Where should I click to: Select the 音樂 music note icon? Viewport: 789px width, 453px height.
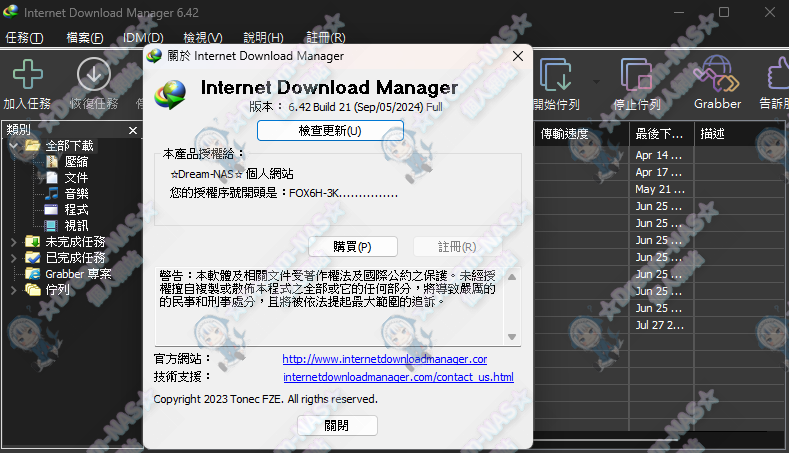[x=52, y=193]
